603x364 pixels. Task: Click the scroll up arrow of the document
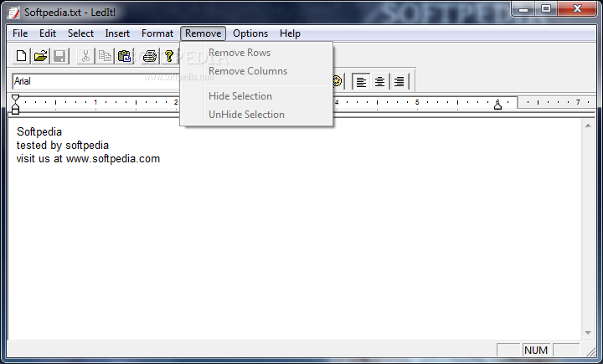tap(588, 126)
